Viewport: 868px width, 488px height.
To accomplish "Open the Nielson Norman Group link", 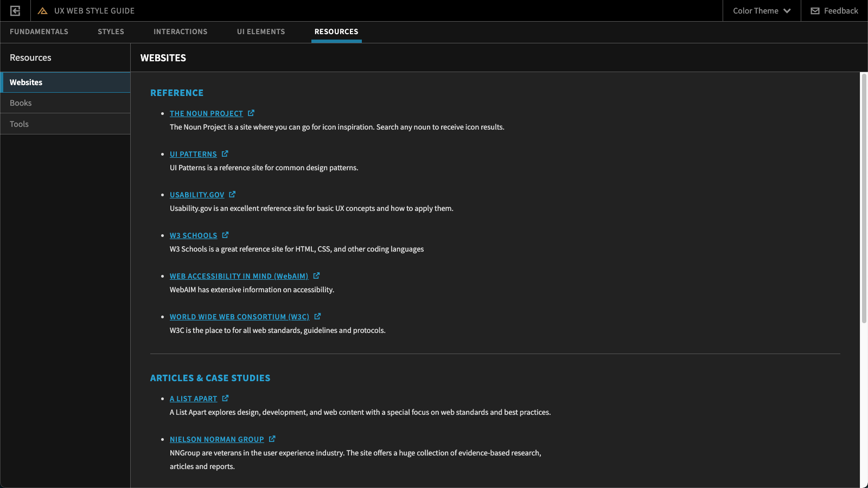I will click(216, 440).
